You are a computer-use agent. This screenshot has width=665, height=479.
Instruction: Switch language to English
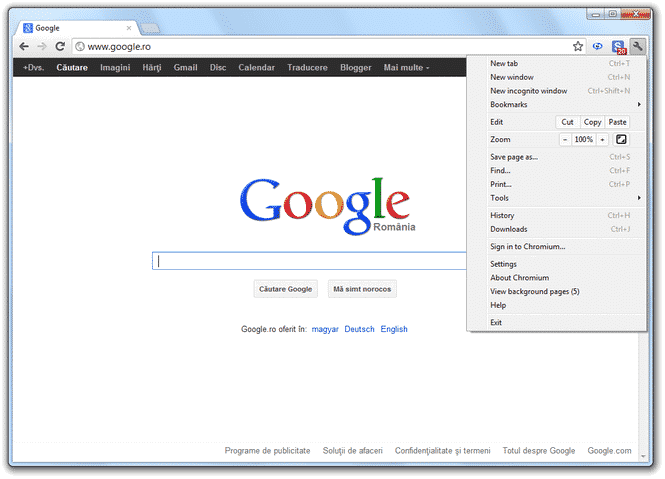[394, 329]
